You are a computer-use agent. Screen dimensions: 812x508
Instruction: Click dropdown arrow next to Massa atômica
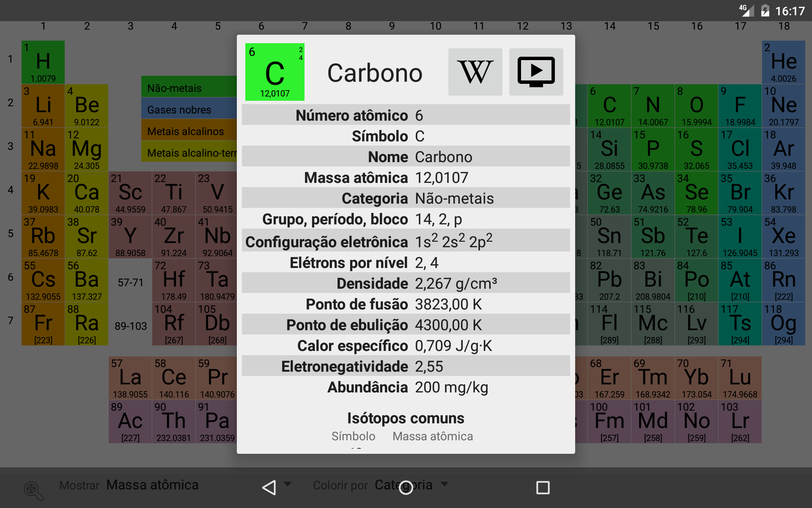click(288, 483)
